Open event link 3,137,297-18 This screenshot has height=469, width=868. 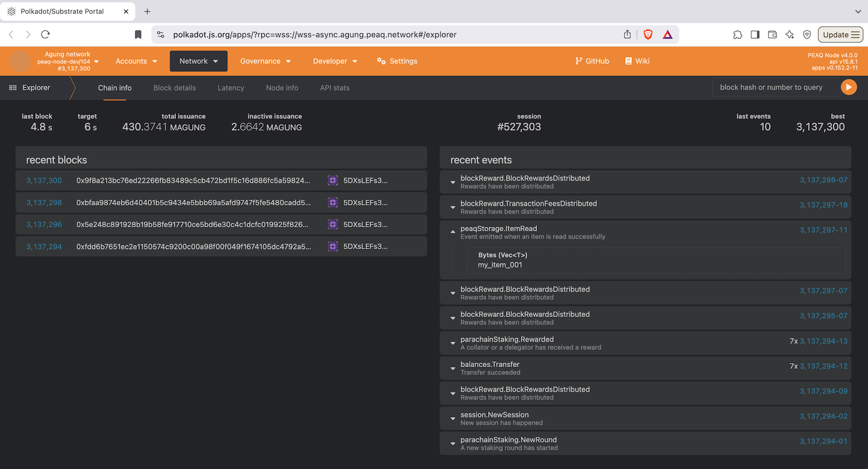coord(824,205)
